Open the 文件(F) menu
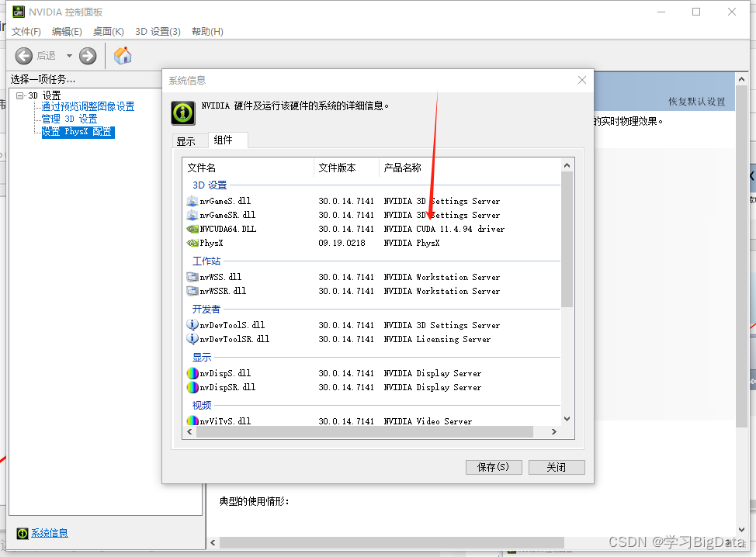The image size is (756, 557). coord(26,31)
